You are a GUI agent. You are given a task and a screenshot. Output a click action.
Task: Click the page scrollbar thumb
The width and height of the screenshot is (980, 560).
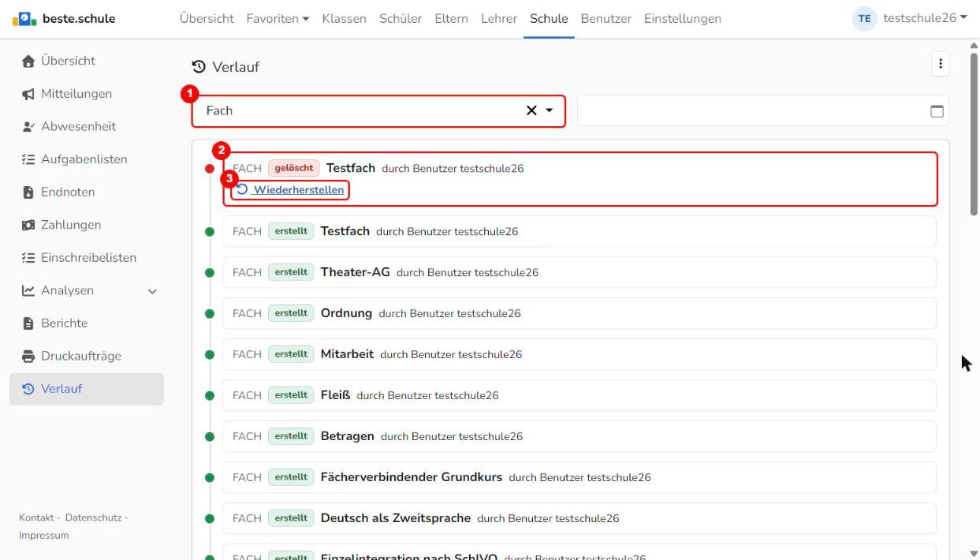(974, 133)
